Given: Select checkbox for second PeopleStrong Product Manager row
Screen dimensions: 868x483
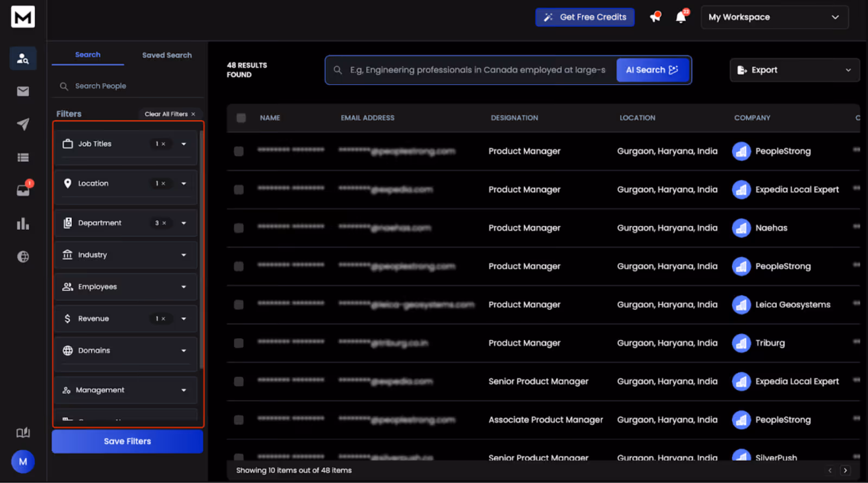Looking at the screenshot, I should [239, 266].
